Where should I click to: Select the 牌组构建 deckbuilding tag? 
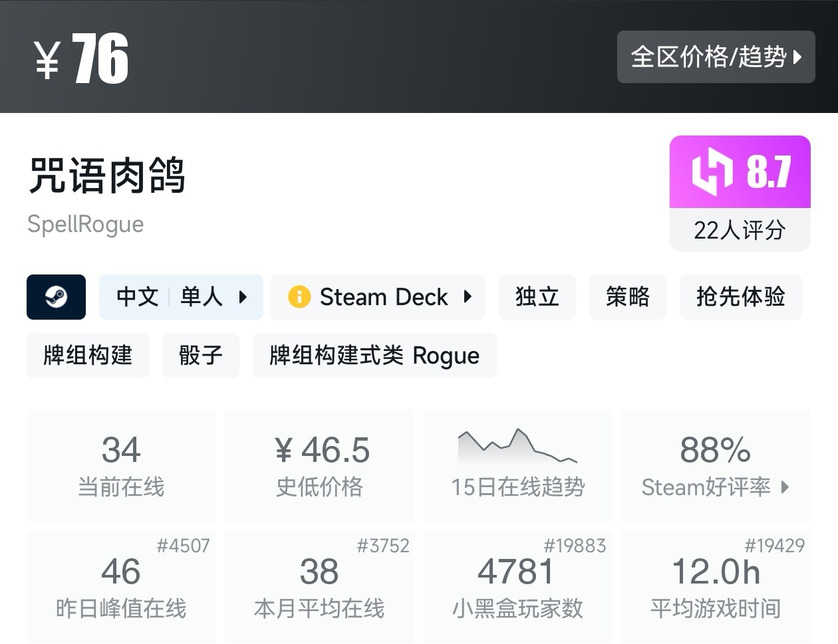tap(88, 355)
